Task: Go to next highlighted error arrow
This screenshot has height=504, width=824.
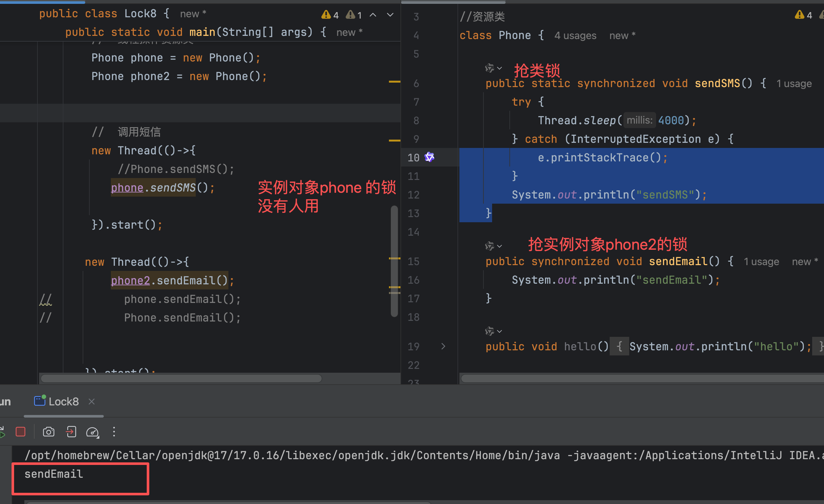Action: (x=390, y=15)
